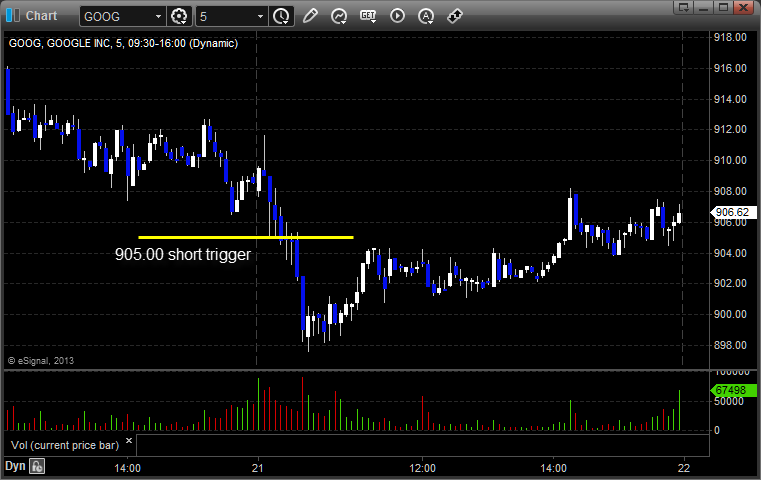Click the 'Chart' window title label

[x=41, y=16]
